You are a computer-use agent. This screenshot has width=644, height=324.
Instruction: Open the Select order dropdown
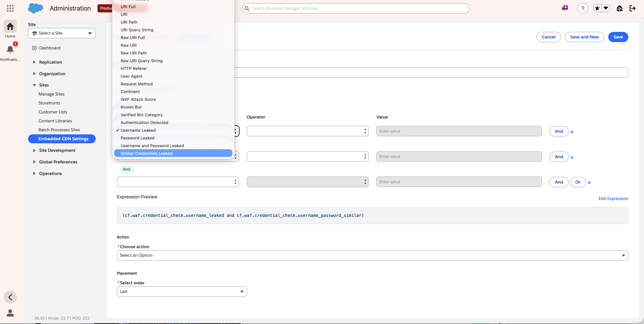(x=182, y=291)
